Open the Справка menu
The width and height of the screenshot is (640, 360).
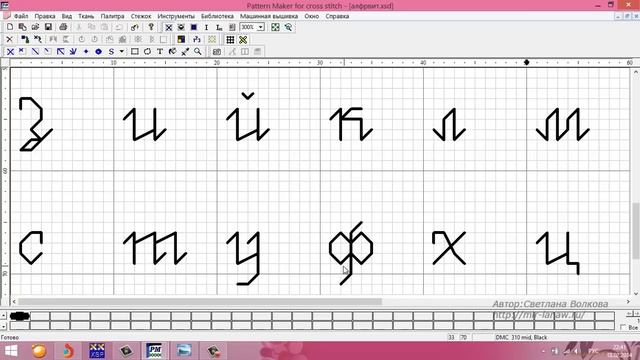coord(337,16)
